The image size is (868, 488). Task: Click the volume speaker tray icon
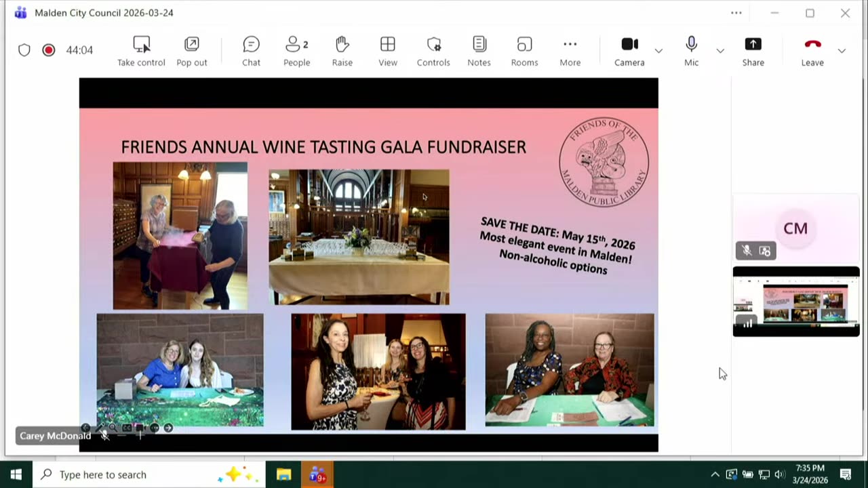pyautogui.click(x=780, y=474)
